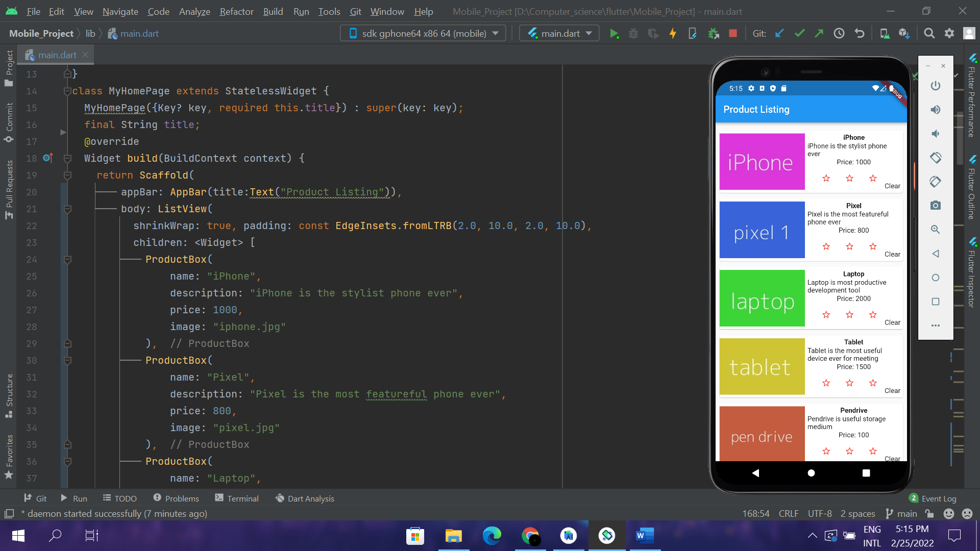Open the device selector dropdown
Screen dimensions: 980x551
point(423,33)
